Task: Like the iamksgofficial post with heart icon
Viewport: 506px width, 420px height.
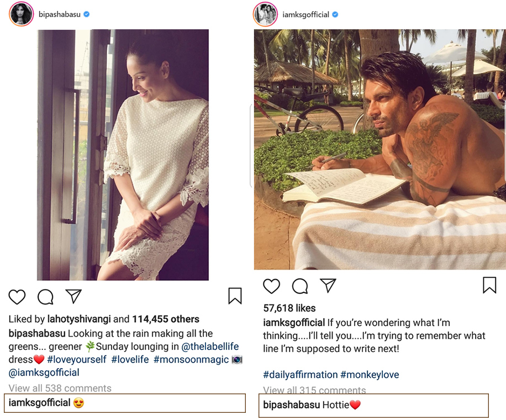Action: [271, 286]
